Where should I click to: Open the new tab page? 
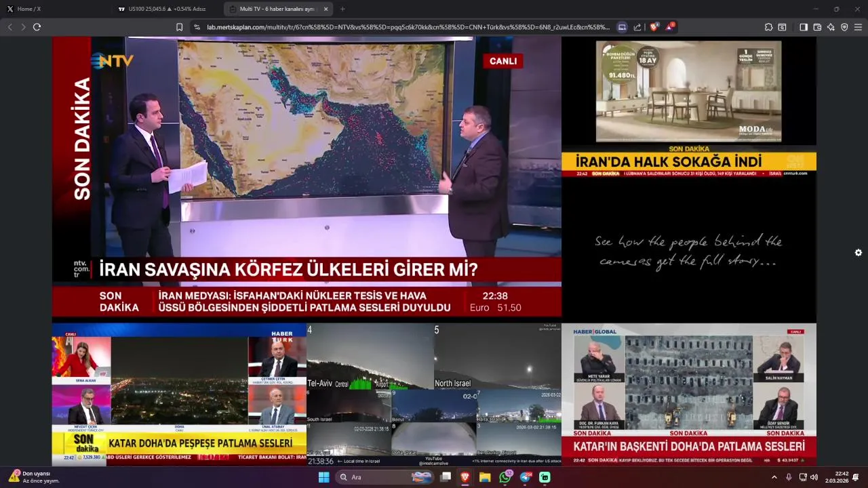click(342, 9)
